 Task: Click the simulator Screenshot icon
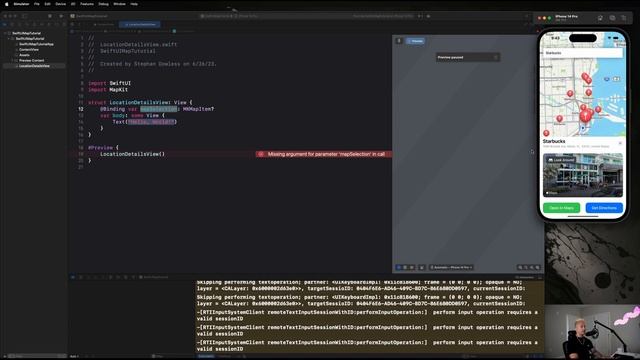tap(612, 18)
